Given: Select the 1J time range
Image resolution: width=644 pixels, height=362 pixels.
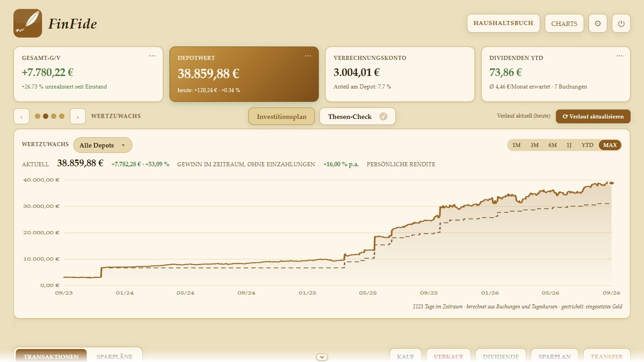Looking at the screenshot, I should pyautogui.click(x=569, y=145).
